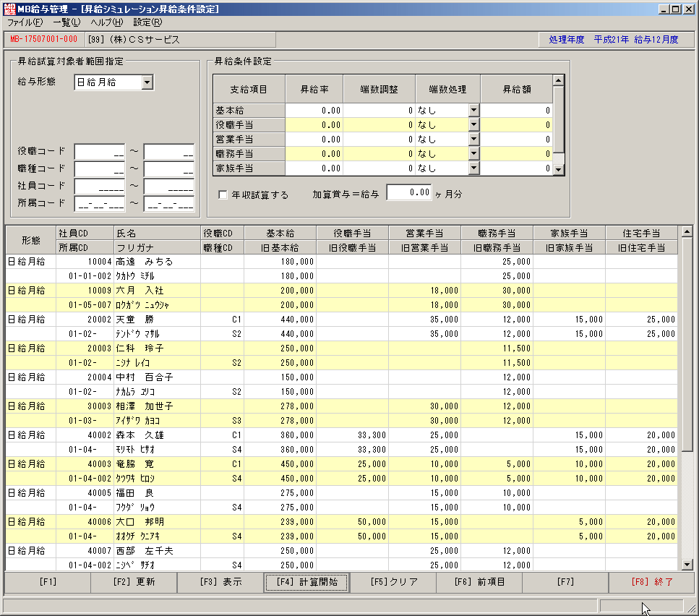Click the 昇給率 cell for 基本給
Image resolution: width=699 pixels, height=616 pixels.
coord(314,110)
